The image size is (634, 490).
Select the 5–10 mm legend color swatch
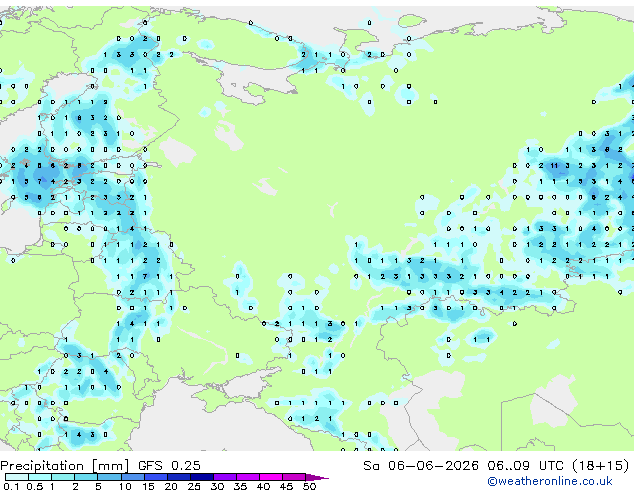pos(109,477)
